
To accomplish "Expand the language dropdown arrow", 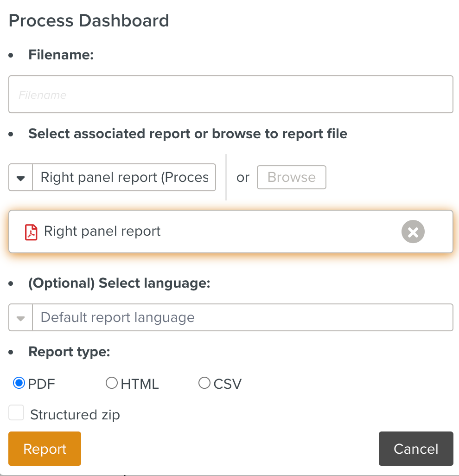I will (21, 318).
